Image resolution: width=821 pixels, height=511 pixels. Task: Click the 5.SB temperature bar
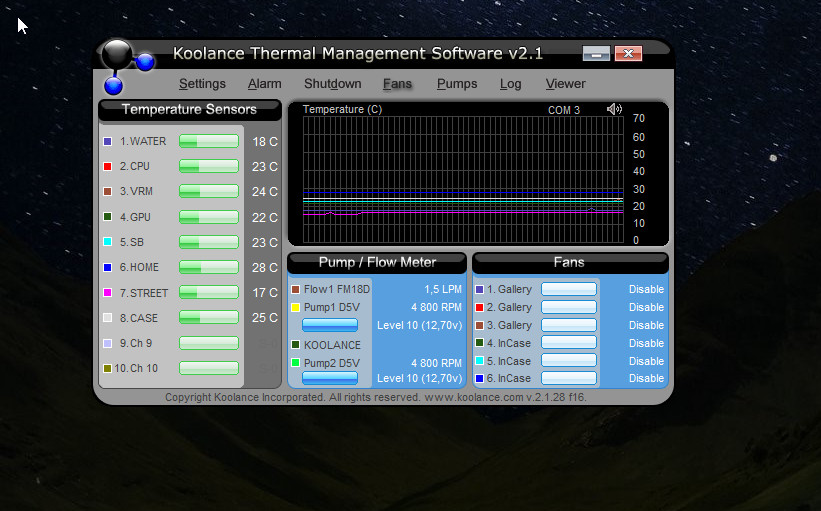pyautogui.click(x=209, y=241)
